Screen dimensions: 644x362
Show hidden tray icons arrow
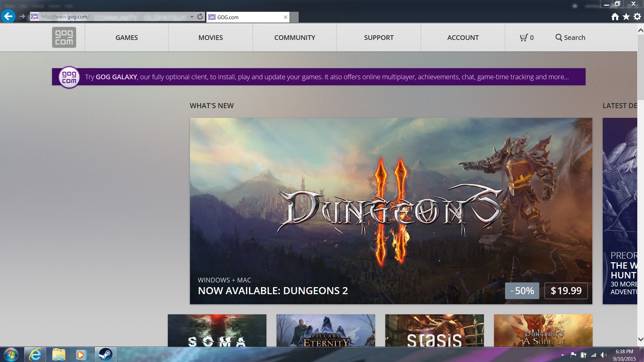click(x=562, y=355)
